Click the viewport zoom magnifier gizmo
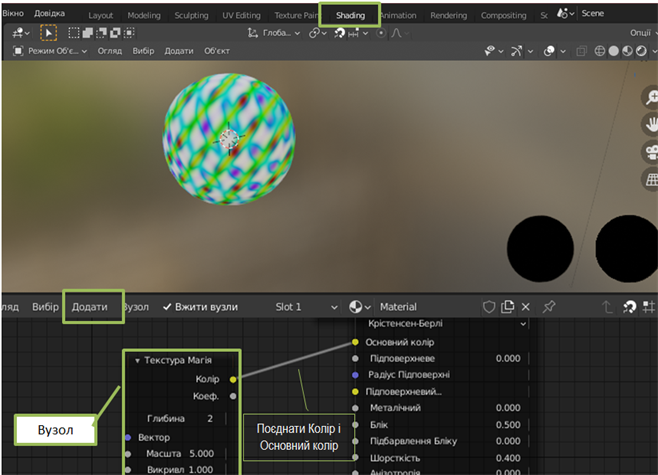 point(648,98)
